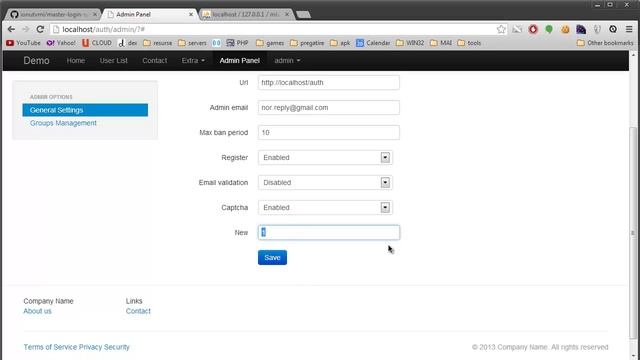
Task: Click the black circular extension icon
Action: pyautogui.click(x=613, y=29)
